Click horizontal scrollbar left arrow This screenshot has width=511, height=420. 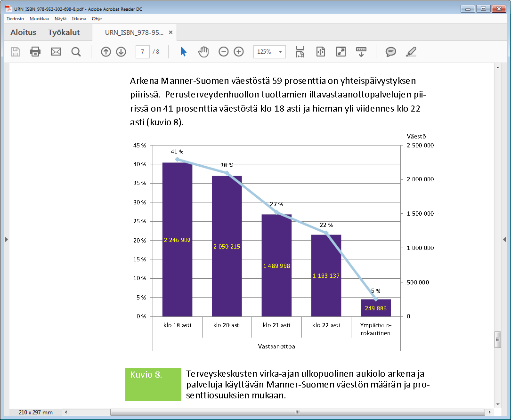pos(66,412)
